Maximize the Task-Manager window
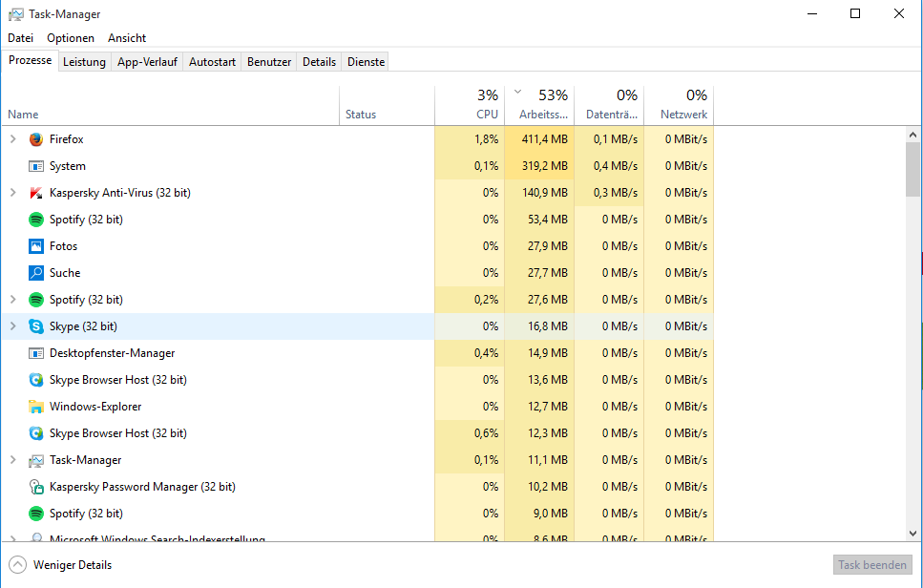 point(855,13)
